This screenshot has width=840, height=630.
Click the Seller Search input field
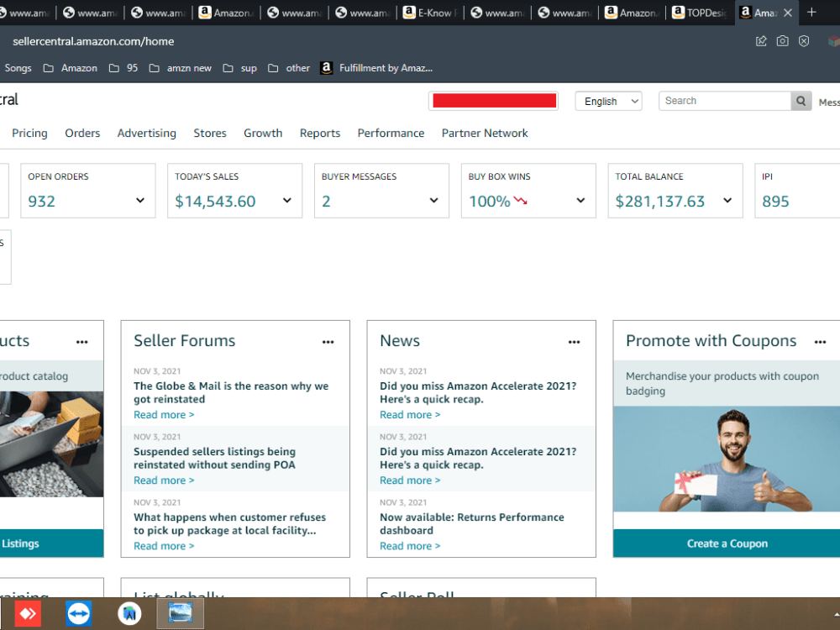pos(725,101)
